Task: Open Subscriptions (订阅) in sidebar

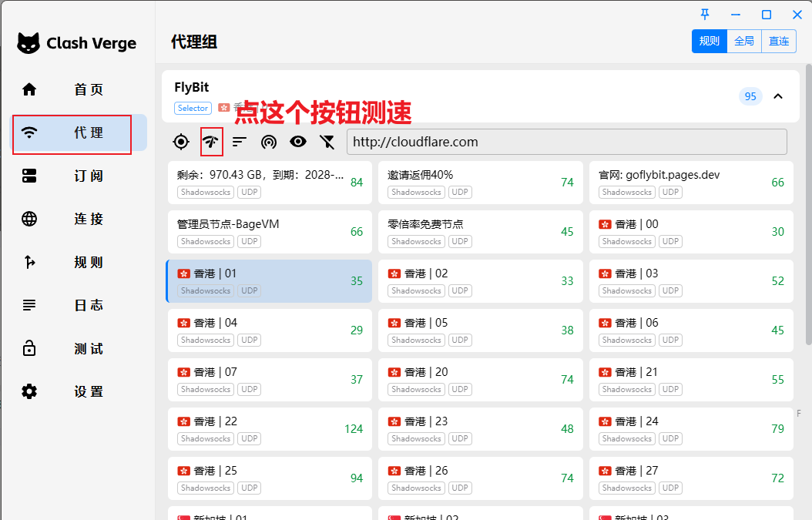Action: (79, 176)
